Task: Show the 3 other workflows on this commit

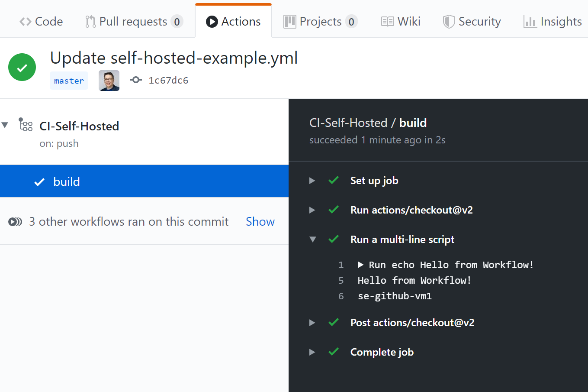Action: point(260,221)
